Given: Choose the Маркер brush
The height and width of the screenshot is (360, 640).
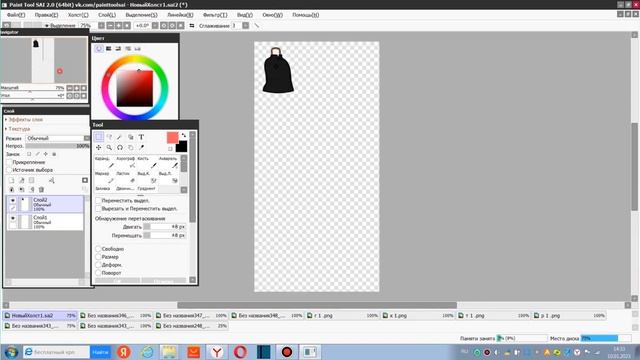Looking at the screenshot, I should 104,177.
